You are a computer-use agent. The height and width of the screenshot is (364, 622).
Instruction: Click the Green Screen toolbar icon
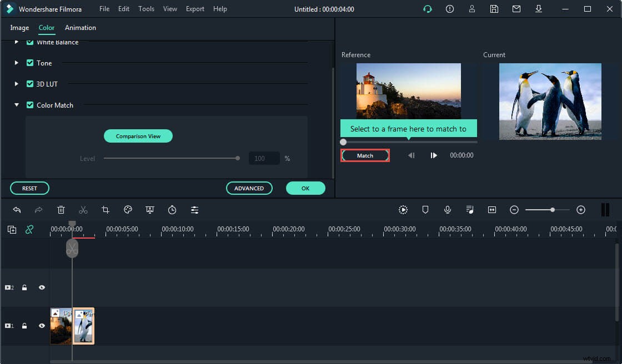(150, 210)
